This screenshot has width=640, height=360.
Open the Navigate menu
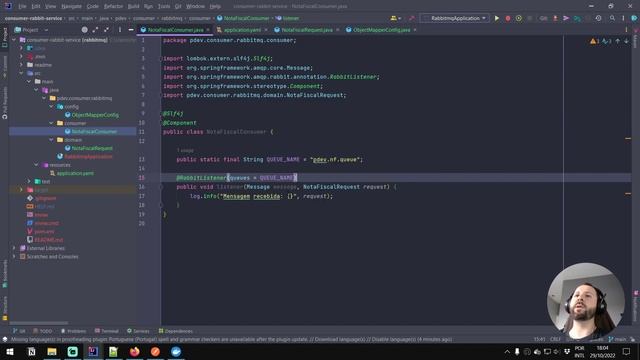point(71,6)
